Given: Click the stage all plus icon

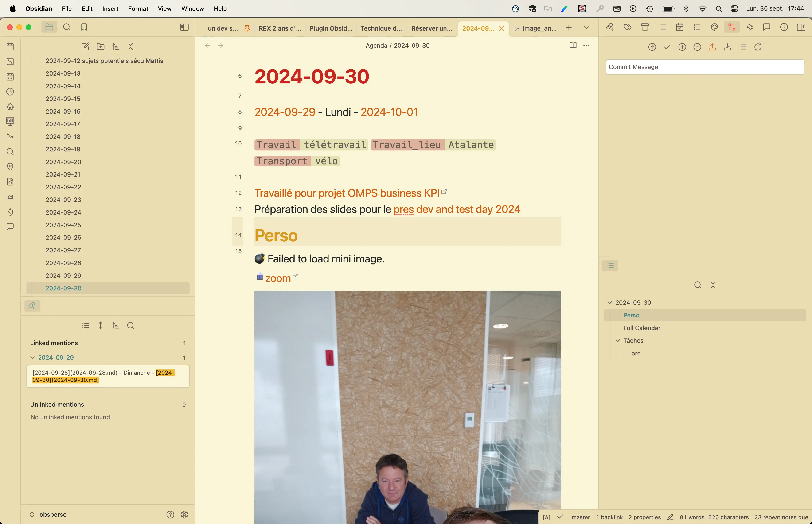Looking at the screenshot, I should (x=682, y=47).
